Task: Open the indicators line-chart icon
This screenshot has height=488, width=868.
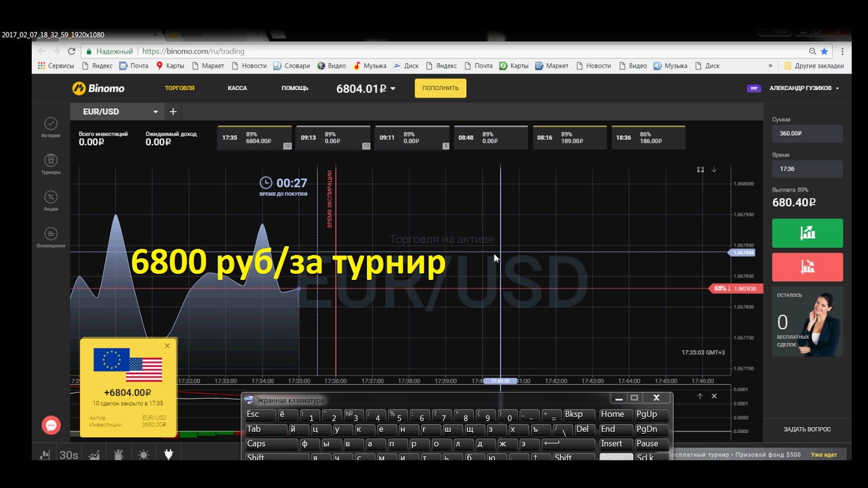Action: click(94, 455)
